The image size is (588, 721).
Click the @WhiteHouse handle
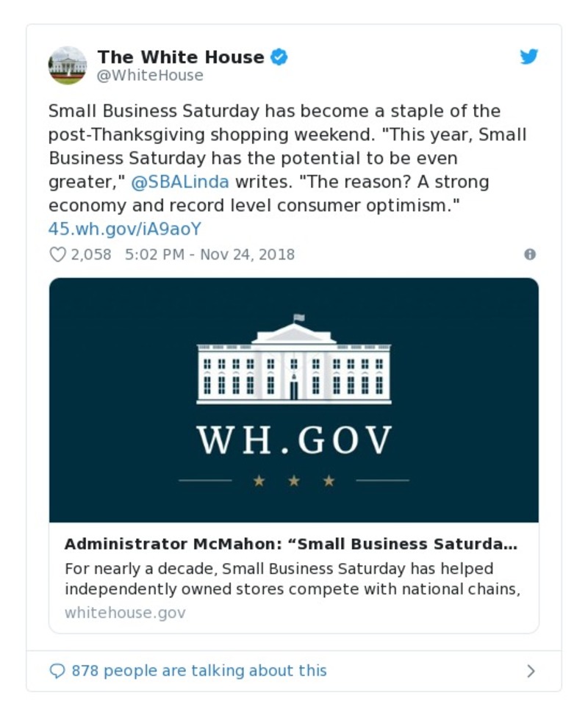pos(150,76)
